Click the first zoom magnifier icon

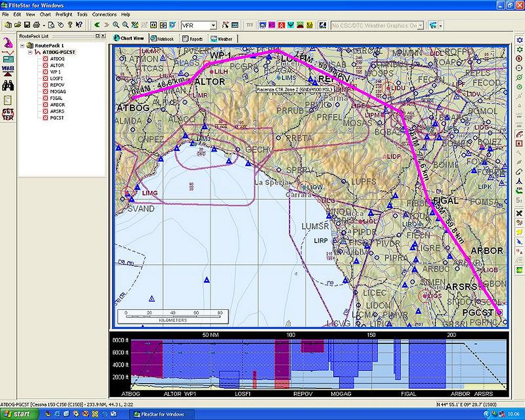point(116,25)
